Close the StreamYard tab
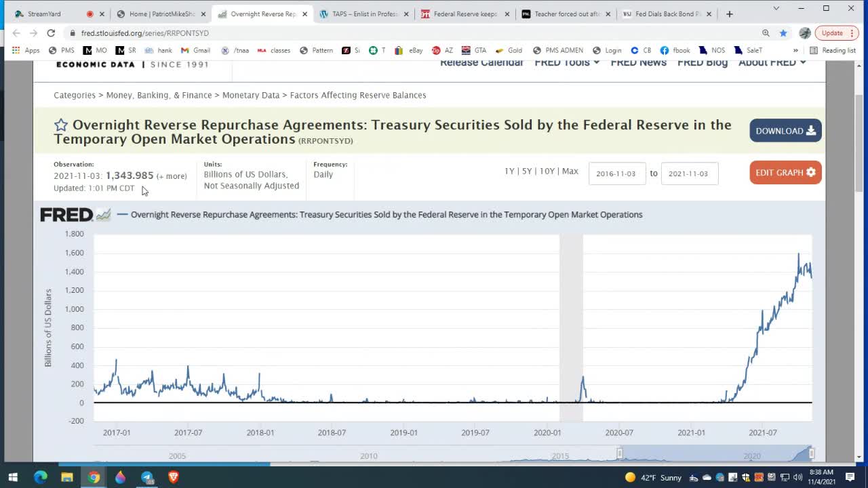The height and width of the screenshot is (488, 868). pyautogui.click(x=102, y=14)
